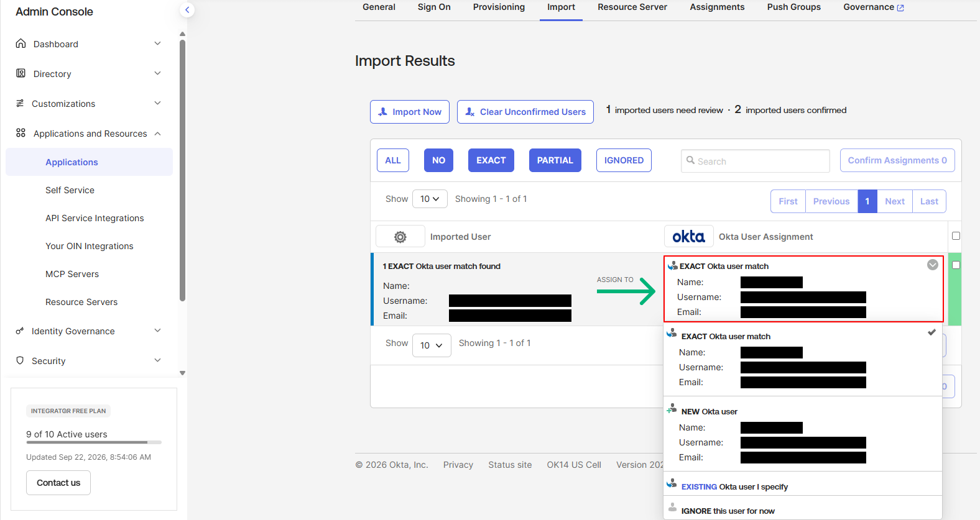
Task: Tick the checkbox for the EXACT match row
Action: click(x=956, y=265)
